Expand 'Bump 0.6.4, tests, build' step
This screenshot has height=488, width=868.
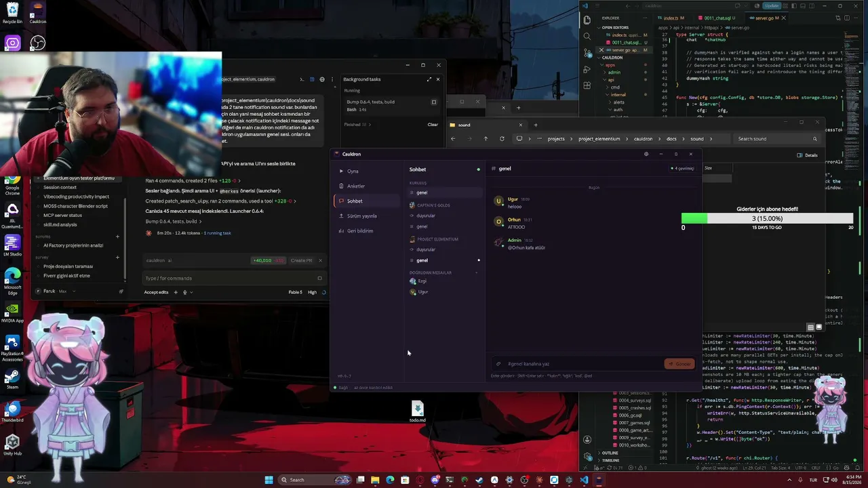click(173, 222)
